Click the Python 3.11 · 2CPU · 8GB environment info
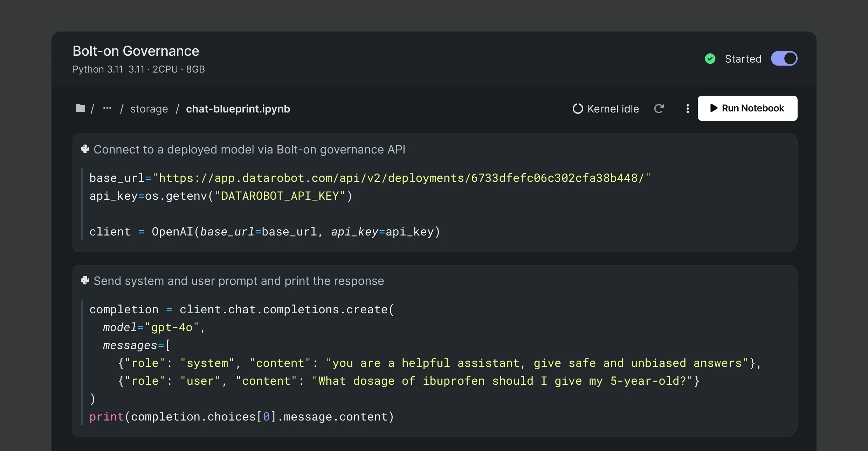This screenshot has height=451, width=868. (x=139, y=69)
